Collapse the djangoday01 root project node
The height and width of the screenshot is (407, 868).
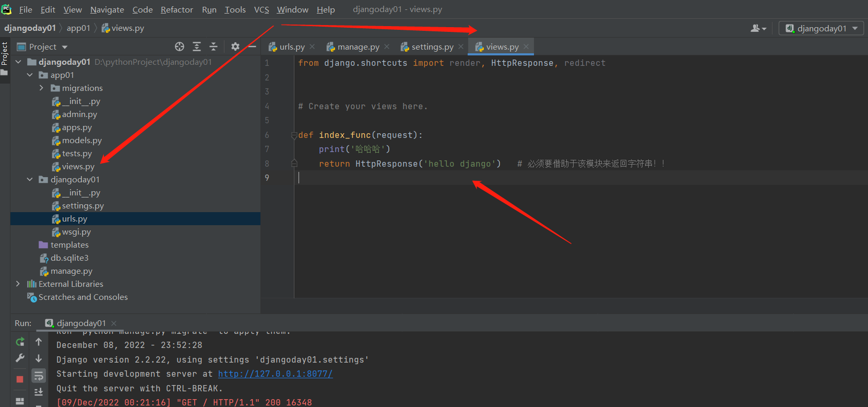click(18, 62)
